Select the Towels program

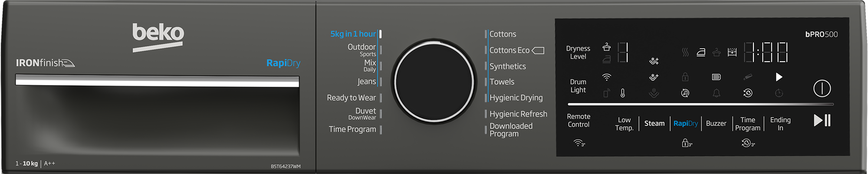pos(502,82)
